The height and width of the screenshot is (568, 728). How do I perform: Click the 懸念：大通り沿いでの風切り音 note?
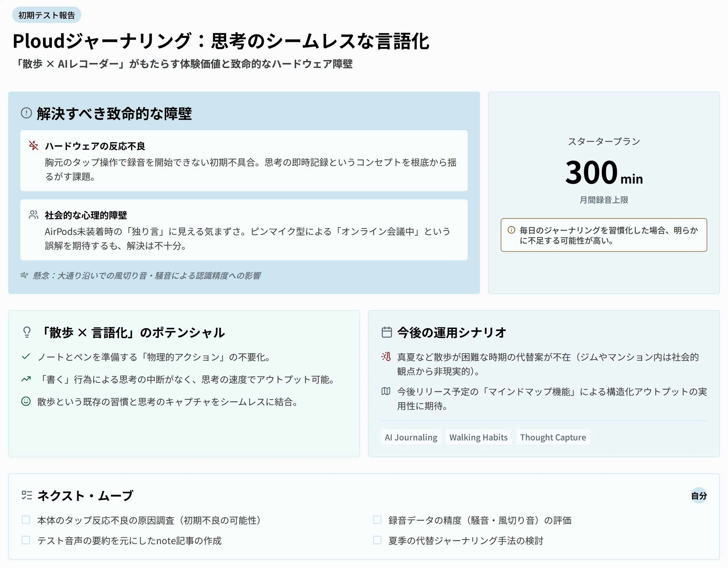tap(147, 276)
